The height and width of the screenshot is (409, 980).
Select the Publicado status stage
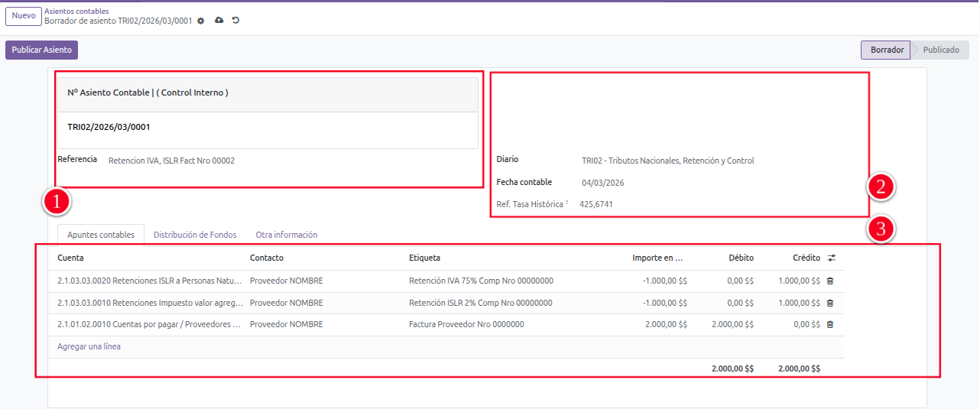[x=940, y=50]
